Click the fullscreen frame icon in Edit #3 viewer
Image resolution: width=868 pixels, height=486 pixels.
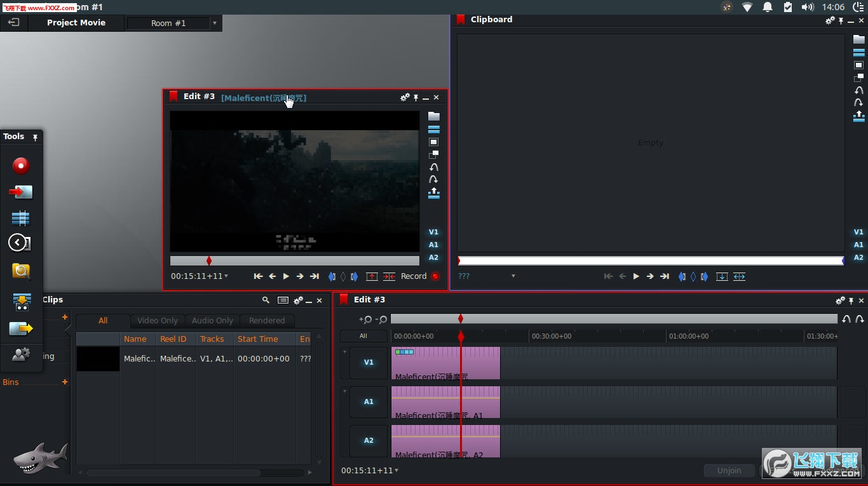pos(434,142)
